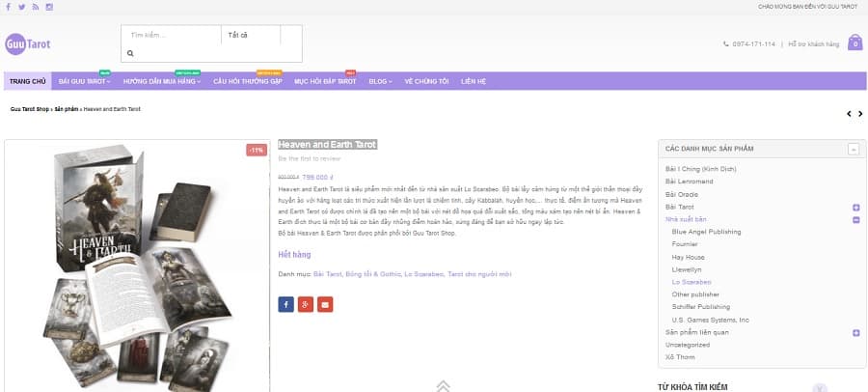Click the Guu Tarot logo
Screen dimensions: 868x392
(x=28, y=43)
